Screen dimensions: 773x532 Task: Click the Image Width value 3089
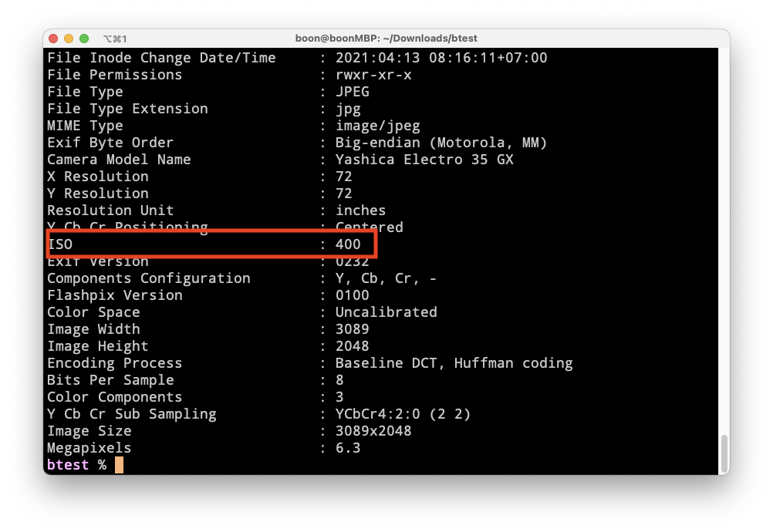click(x=352, y=329)
